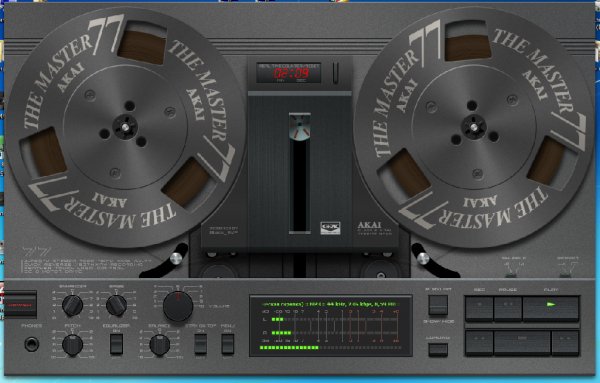Click the center hub of the left reel

pos(125,127)
